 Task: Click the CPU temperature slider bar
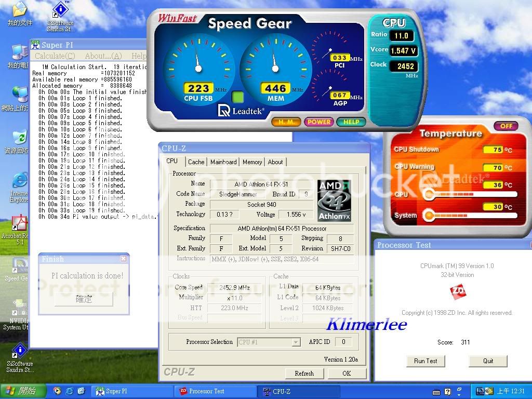471,195
